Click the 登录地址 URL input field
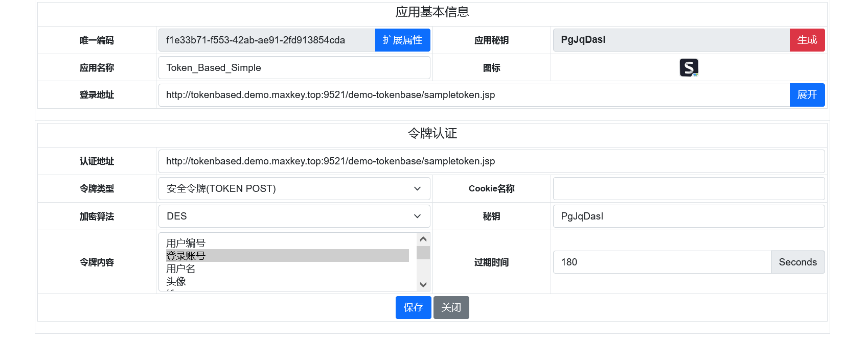This screenshot has width=868, height=342. click(x=474, y=95)
